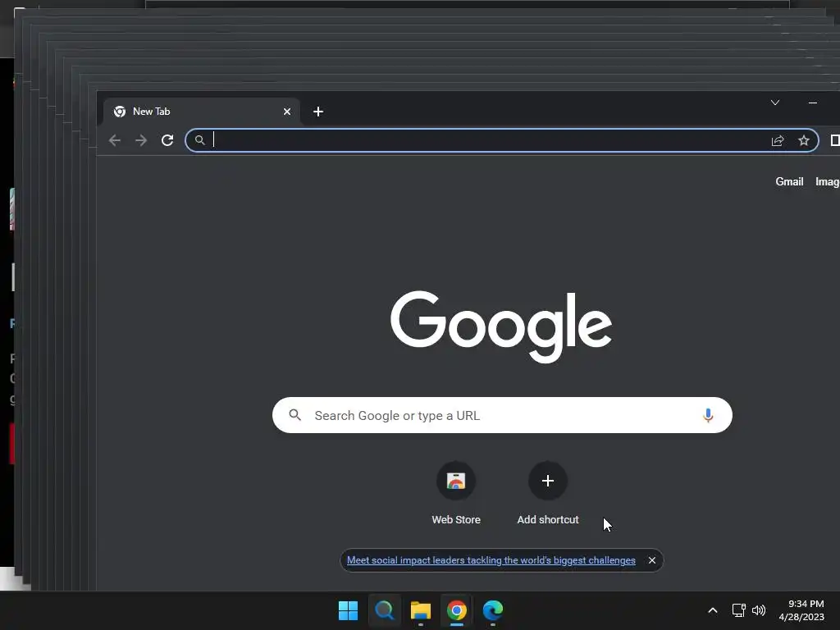Click the Google logo
The width and height of the screenshot is (840, 630).
pos(501,326)
